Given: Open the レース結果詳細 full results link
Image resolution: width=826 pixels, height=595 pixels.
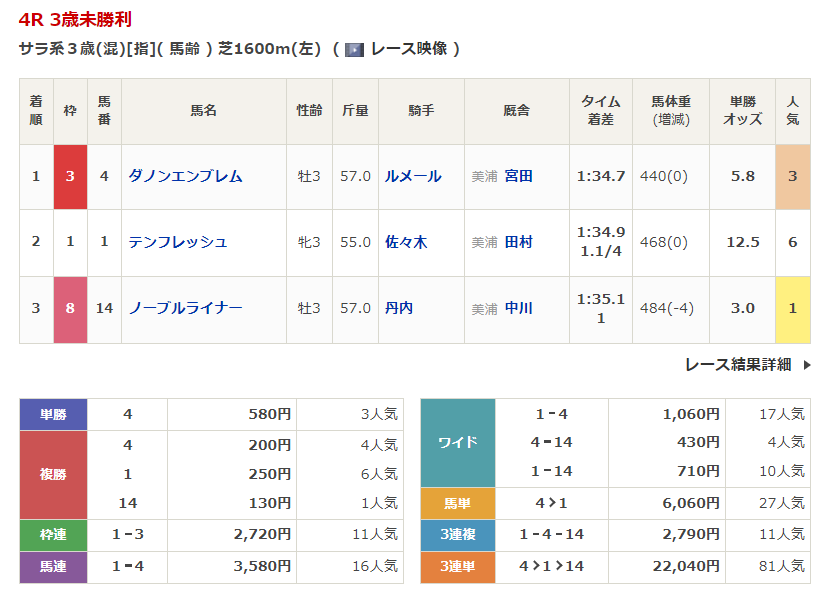Looking at the screenshot, I should [x=738, y=365].
